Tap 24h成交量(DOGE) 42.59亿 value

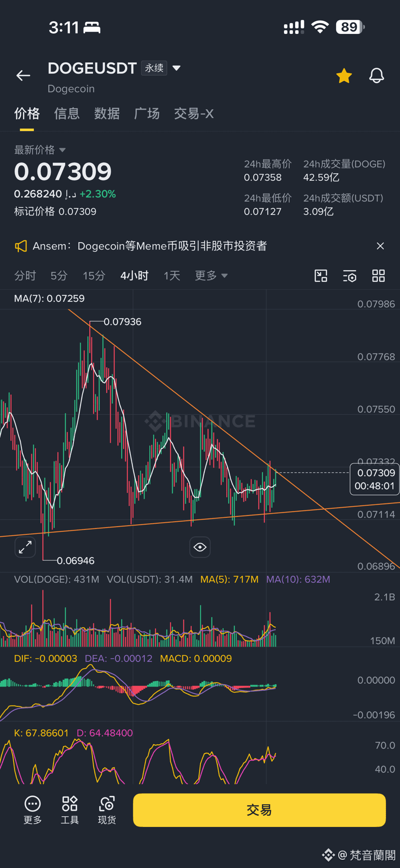(x=321, y=177)
